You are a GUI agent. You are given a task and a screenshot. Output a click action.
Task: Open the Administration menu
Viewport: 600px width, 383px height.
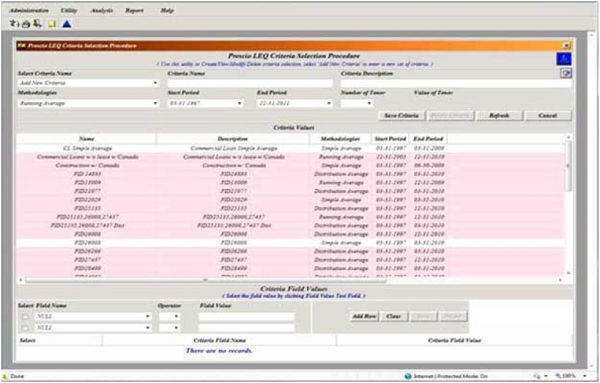29,10
